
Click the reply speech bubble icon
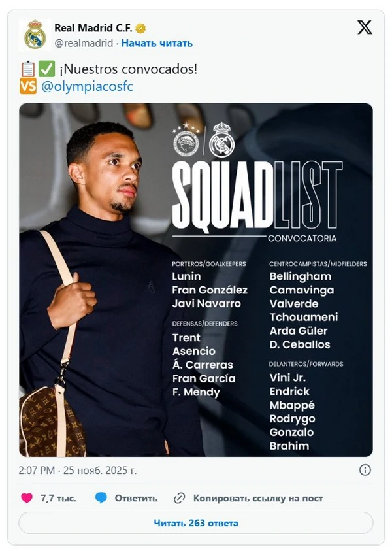[x=101, y=498]
